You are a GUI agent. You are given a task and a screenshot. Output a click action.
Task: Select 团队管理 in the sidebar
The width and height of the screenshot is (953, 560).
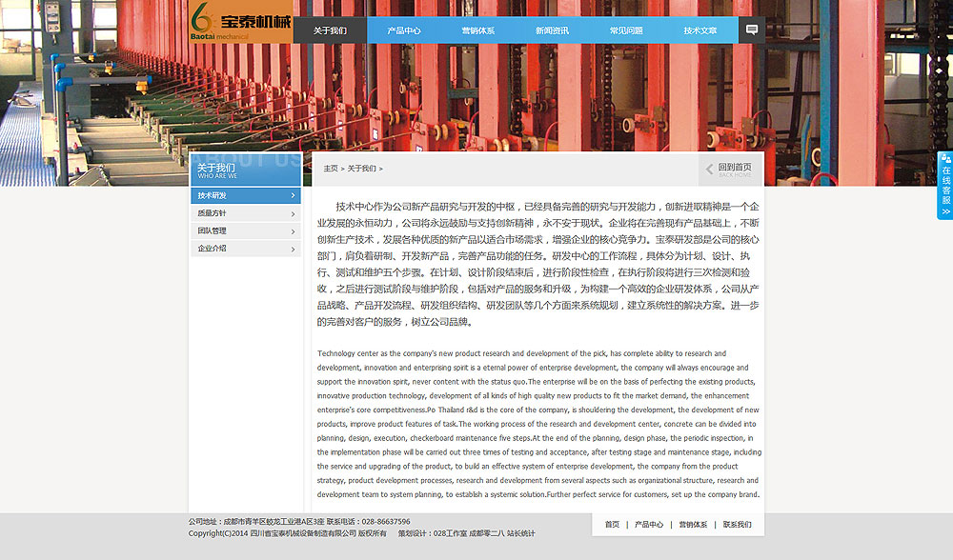[246, 230]
